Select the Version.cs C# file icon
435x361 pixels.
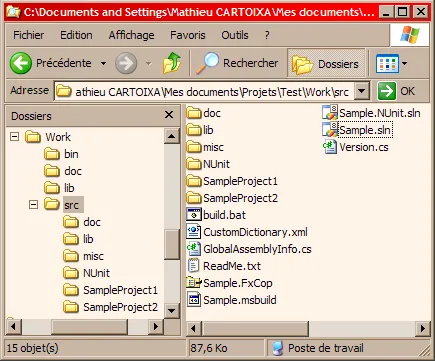(330, 147)
